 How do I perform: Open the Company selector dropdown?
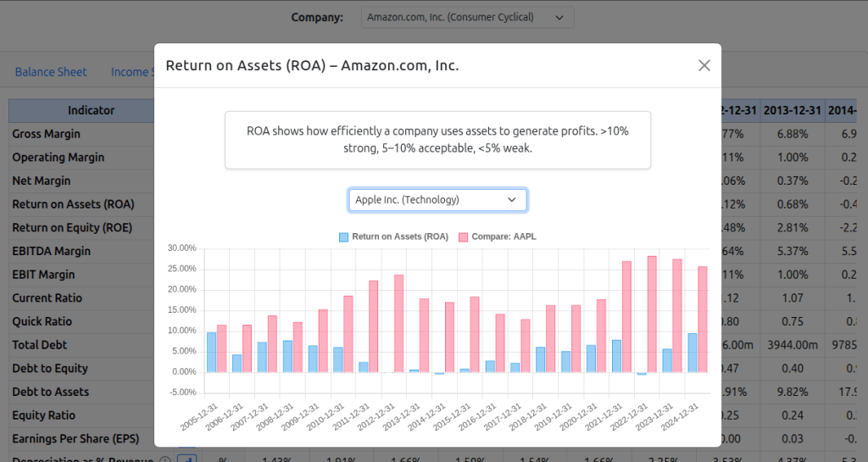pos(466,17)
